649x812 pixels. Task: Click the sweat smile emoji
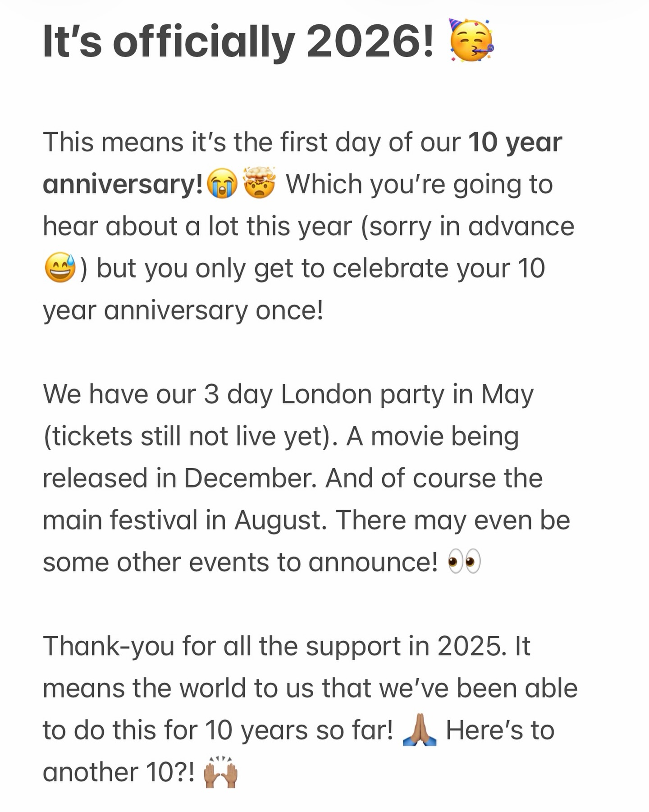click(60, 268)
